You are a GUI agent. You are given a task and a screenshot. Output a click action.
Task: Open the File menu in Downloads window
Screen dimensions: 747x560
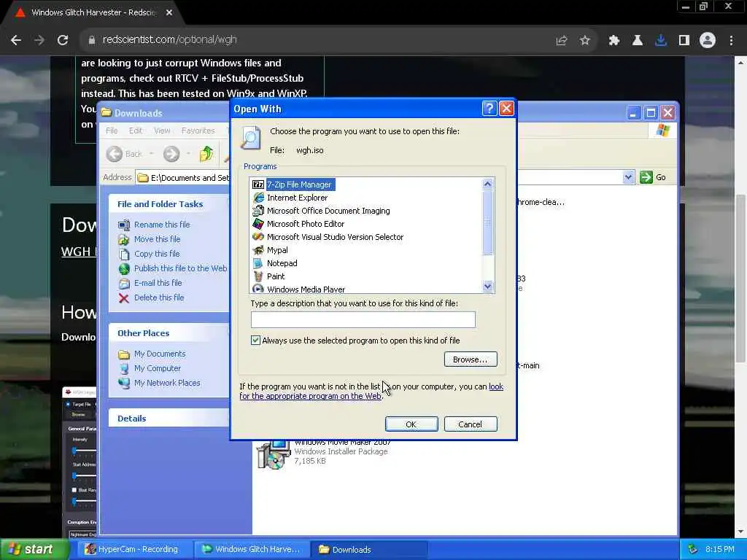(112, 131)
